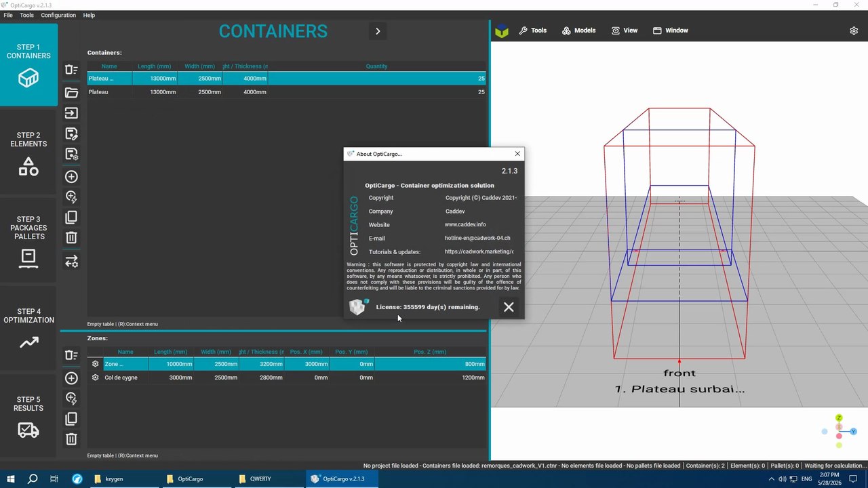This screenshot has width=868, height=488.
Task: Click the 10000mm length cell in the Zone row
Action: click(x=170, y=364)
